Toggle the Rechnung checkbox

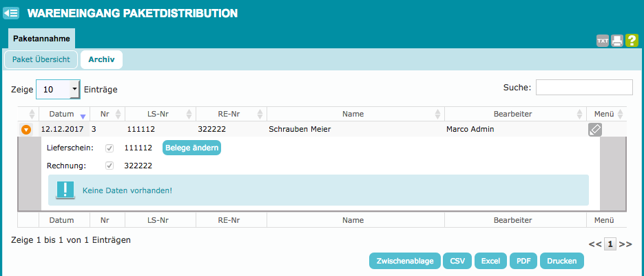pos(109,166)
